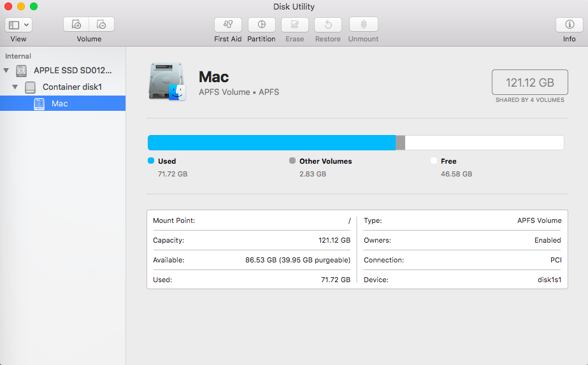
Task: Delete the selected APFS volume
Action: click(x=101, y=25)
